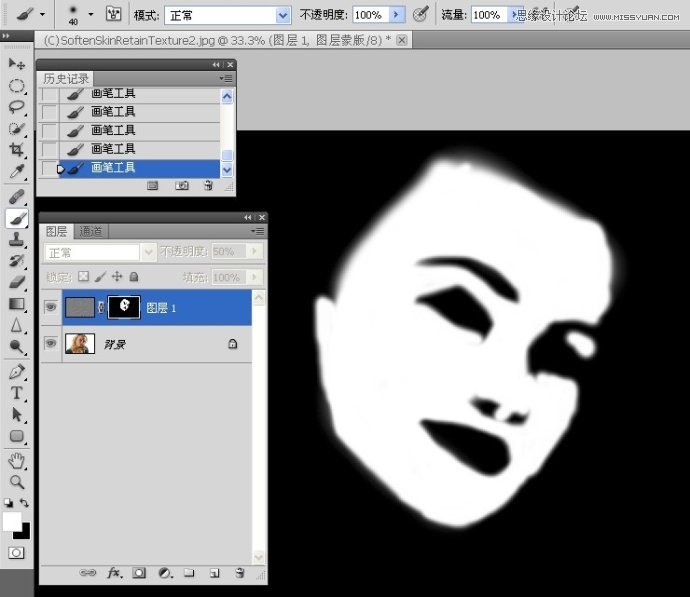690x597 pixels.
Task: Click the white foreground color swatch
Action: [x=12, y=521]
